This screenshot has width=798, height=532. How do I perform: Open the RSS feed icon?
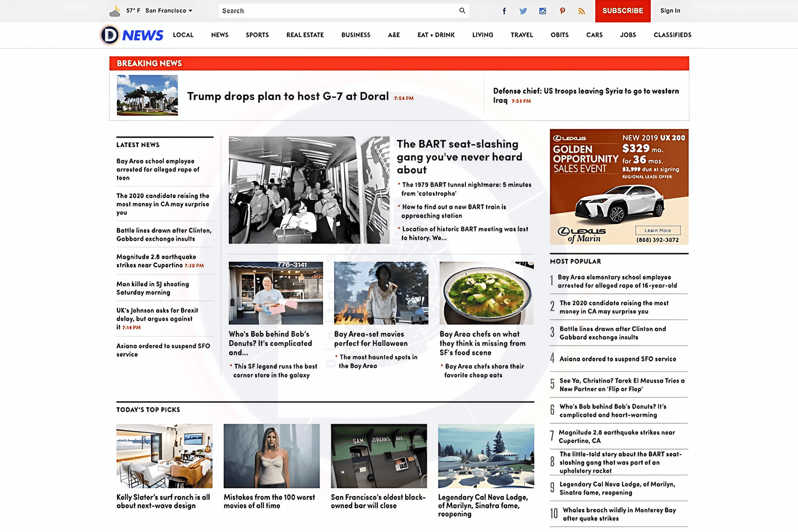pyautogui.click(x=582, y=11)
